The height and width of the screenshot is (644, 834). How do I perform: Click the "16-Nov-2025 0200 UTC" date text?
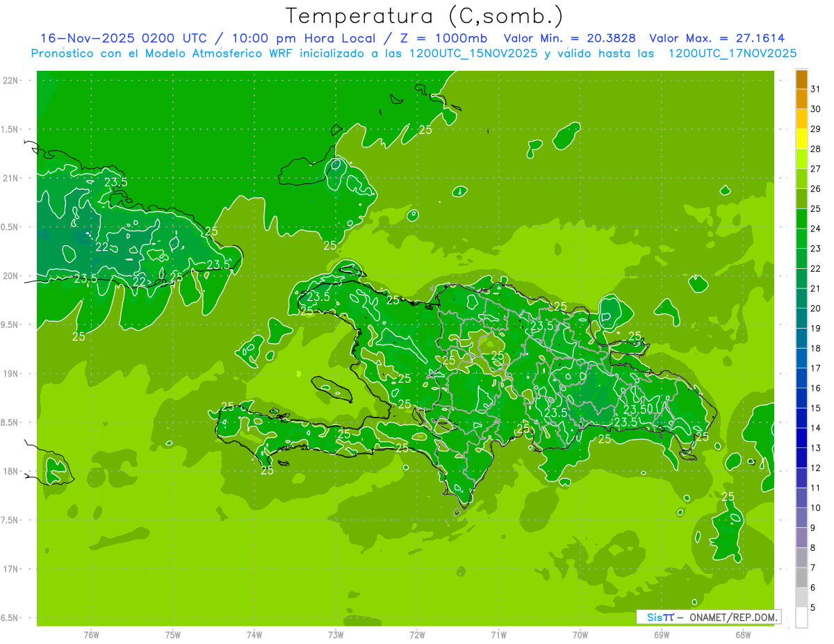click(x=123, y=38)
